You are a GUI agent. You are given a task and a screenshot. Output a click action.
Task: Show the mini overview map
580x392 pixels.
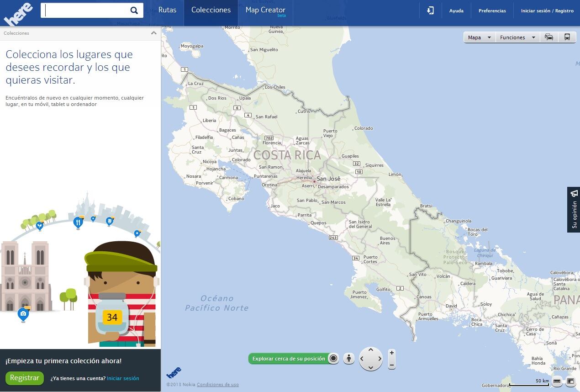point(570,381)
